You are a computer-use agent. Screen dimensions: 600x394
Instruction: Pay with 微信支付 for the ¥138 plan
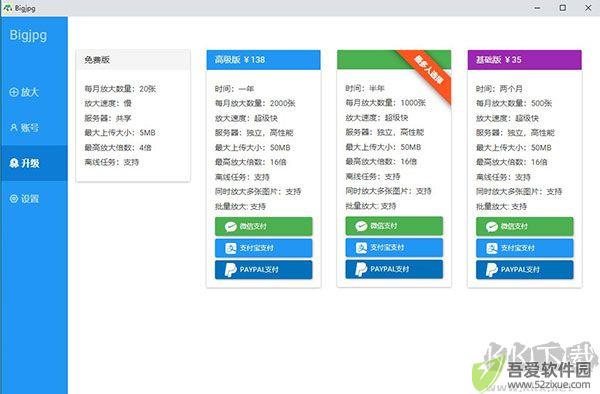click(264, 226)
